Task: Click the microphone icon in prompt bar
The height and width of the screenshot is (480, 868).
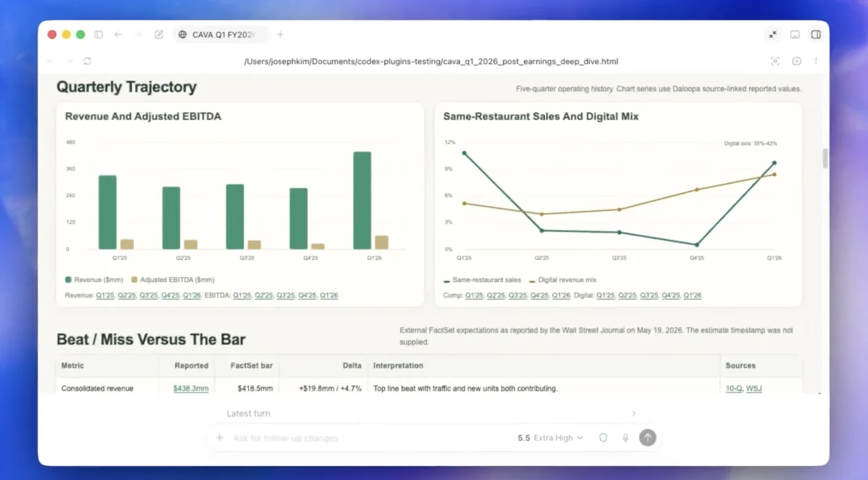Action: (x=625, y=438)
